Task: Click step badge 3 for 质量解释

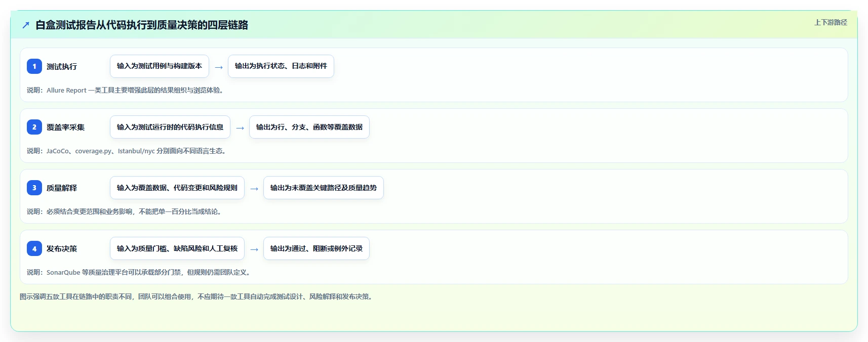Action: point(34,188)
